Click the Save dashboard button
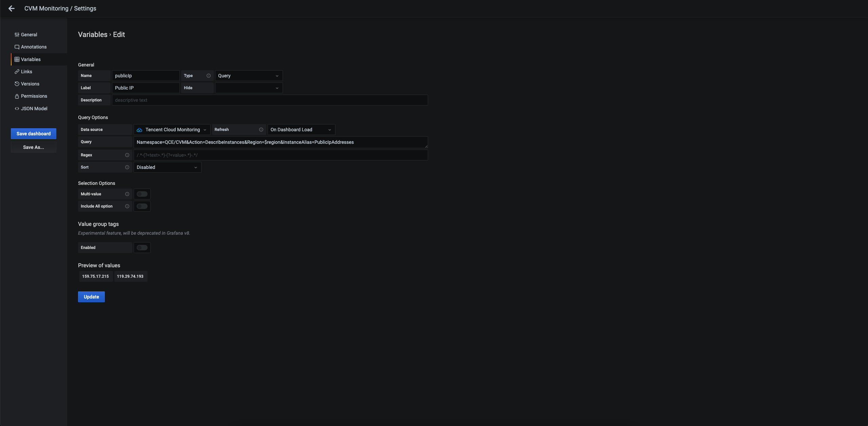 34,134
